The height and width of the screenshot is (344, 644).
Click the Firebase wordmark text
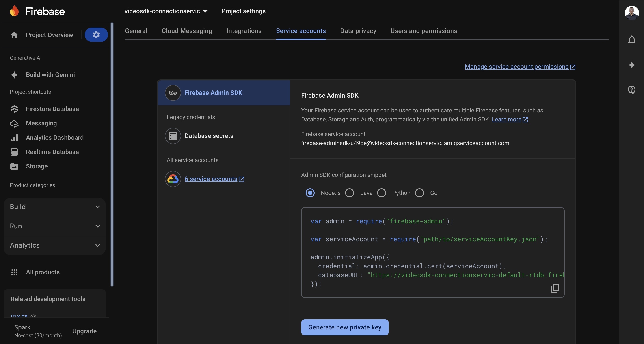coord(45,11)
